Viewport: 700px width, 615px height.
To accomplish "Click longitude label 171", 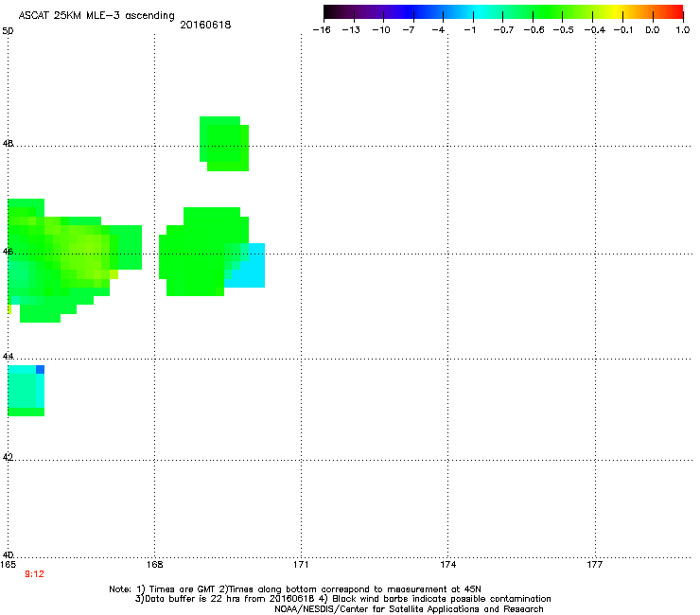I will 301,565.
